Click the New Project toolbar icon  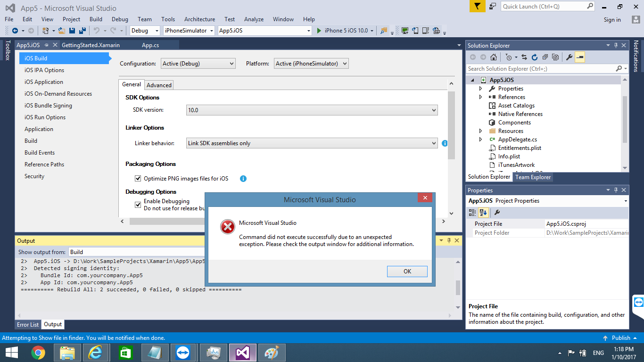[x=45, y=31]
